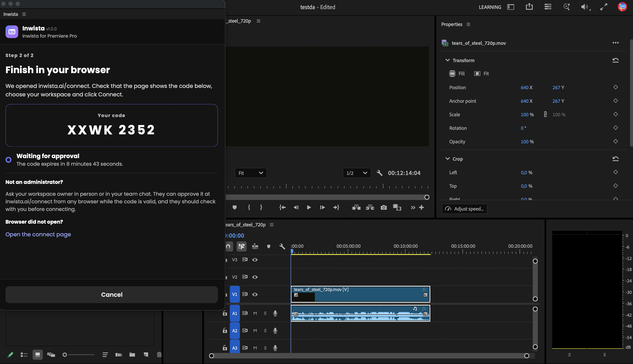Viewport: 633px width, 364px height.
Task: Open the clip's three-dot options menu
Action: [615, 43]
